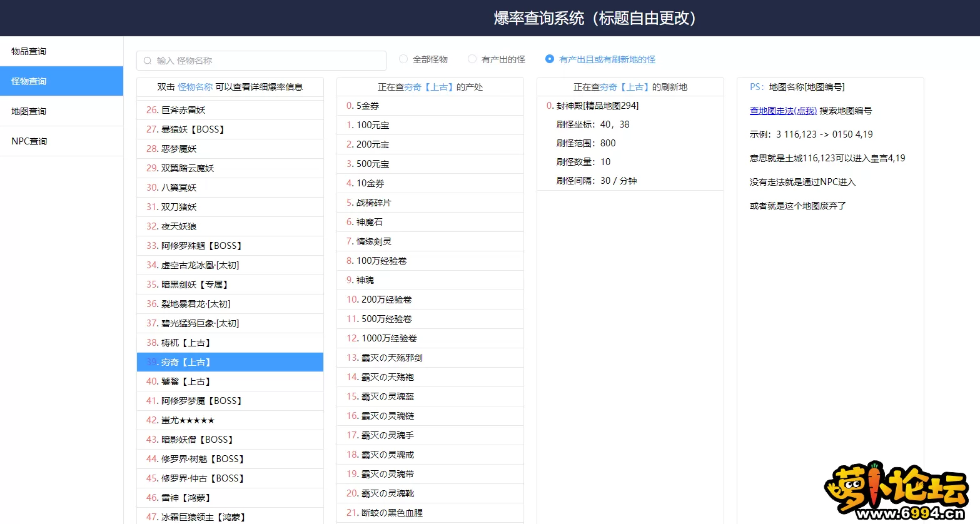Click 35. 暗黑剑妖【专属】
Image resolution: width=980 pixels, height=524 pixels.
[x=230, y=285]
